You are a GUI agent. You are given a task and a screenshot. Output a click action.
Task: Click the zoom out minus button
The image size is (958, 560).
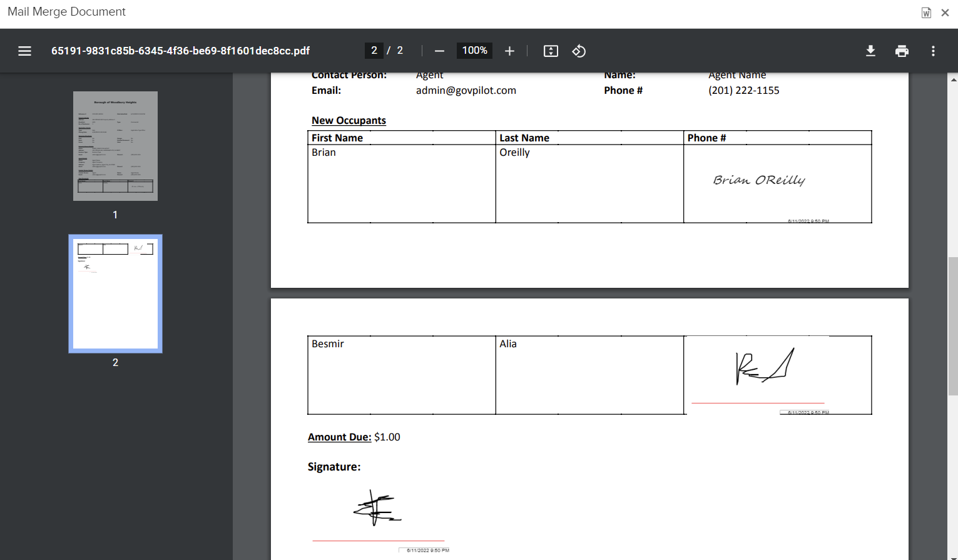coord(439,51)
